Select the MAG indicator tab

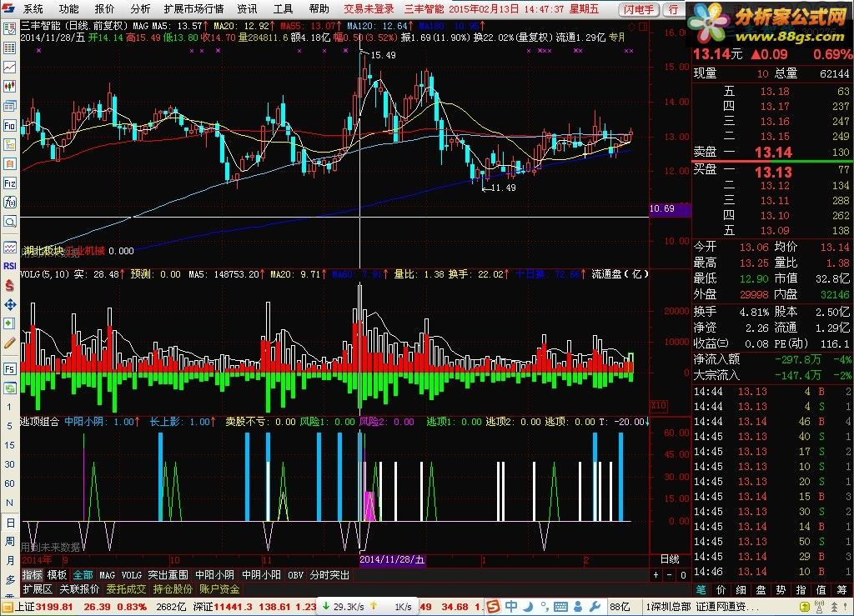[x=108, y=574]
